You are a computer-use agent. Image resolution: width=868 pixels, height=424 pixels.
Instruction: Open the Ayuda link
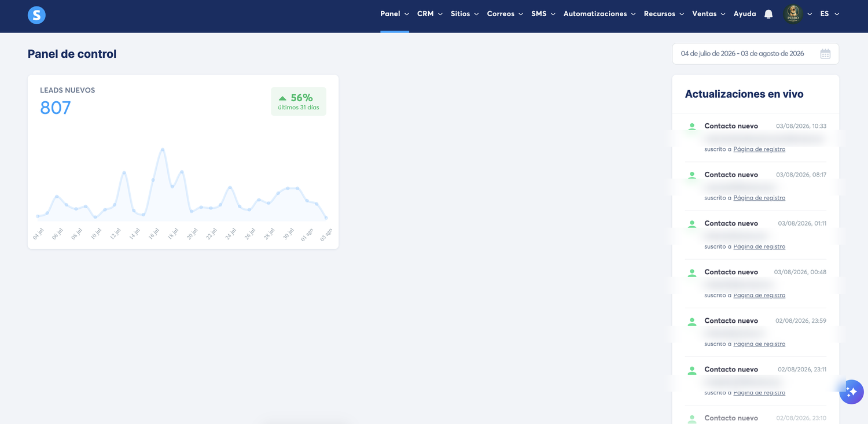[745, 14]
